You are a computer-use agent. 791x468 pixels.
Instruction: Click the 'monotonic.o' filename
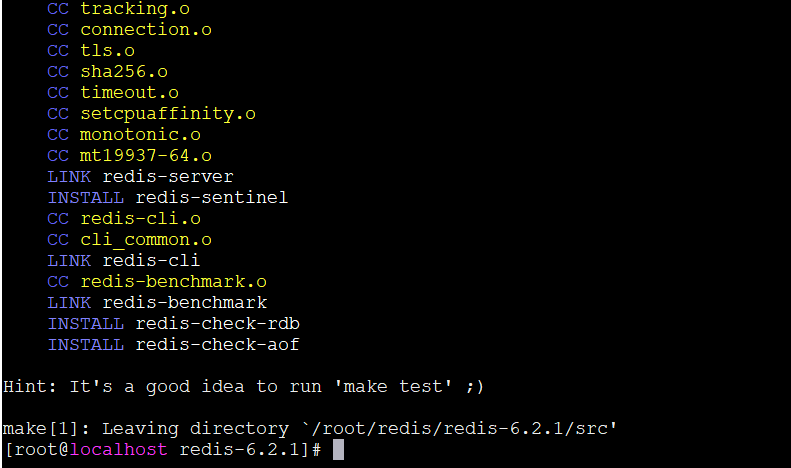[x=140, y=134]
